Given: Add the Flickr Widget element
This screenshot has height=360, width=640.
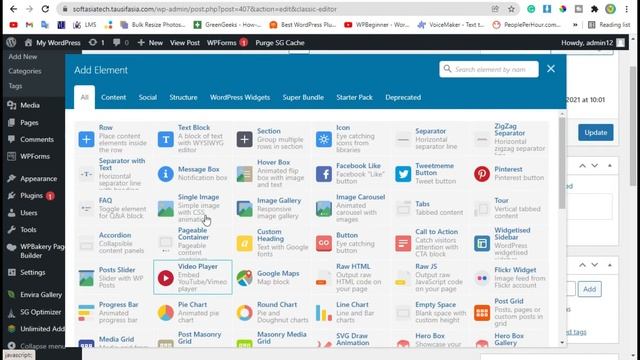Looking at the screenshot, I should click(x=509, y=278).
